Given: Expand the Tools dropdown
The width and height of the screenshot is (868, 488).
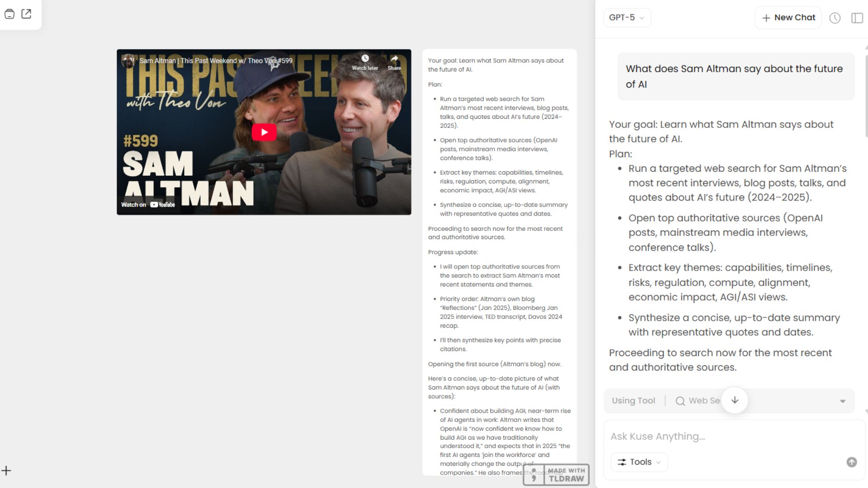Looking at the screenshot, I should coord(639,462).
